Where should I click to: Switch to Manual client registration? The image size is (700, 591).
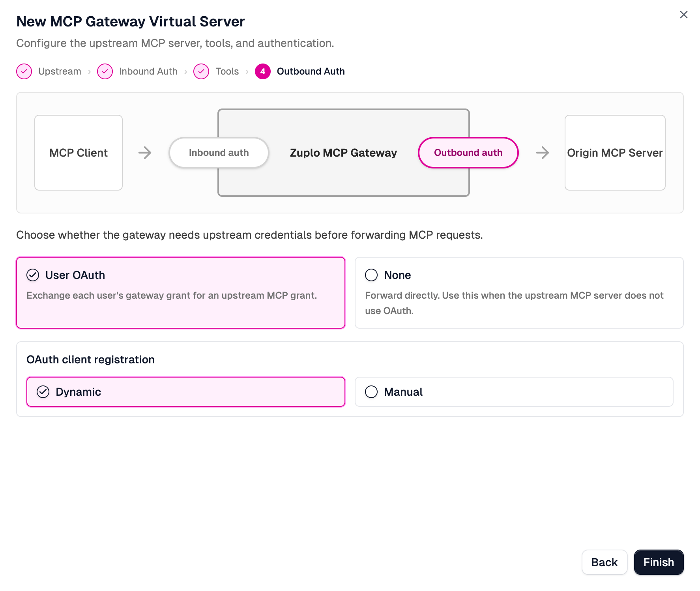pos(514,392)
